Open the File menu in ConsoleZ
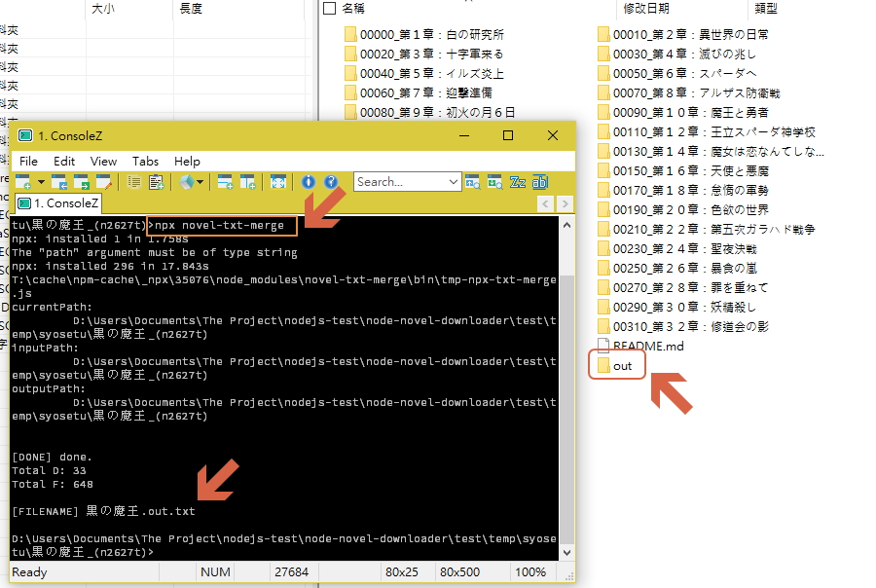Screen dimensions: 876x588 28,162
